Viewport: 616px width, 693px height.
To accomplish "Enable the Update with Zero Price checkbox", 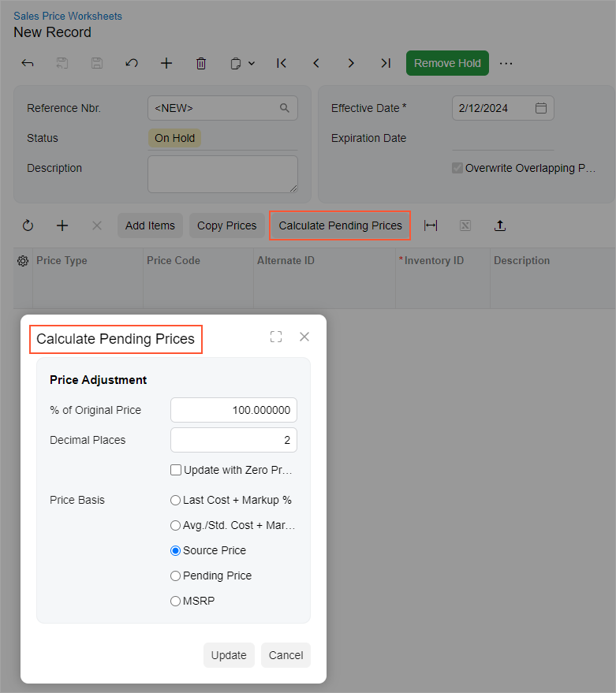I will (x=176, y=470).
